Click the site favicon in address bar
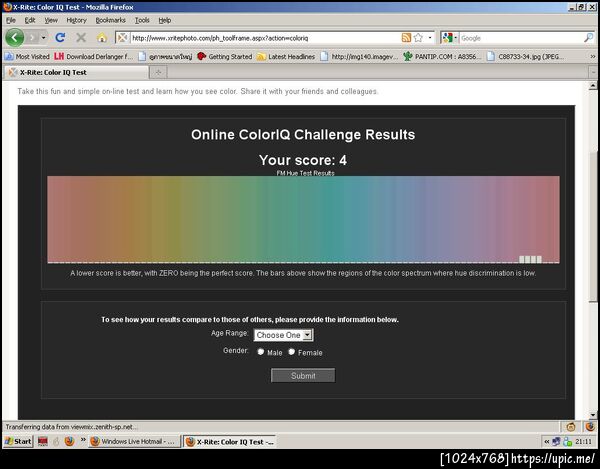Image resolution: width=600 pixels, height=469 pixels. tap(122, 37)
